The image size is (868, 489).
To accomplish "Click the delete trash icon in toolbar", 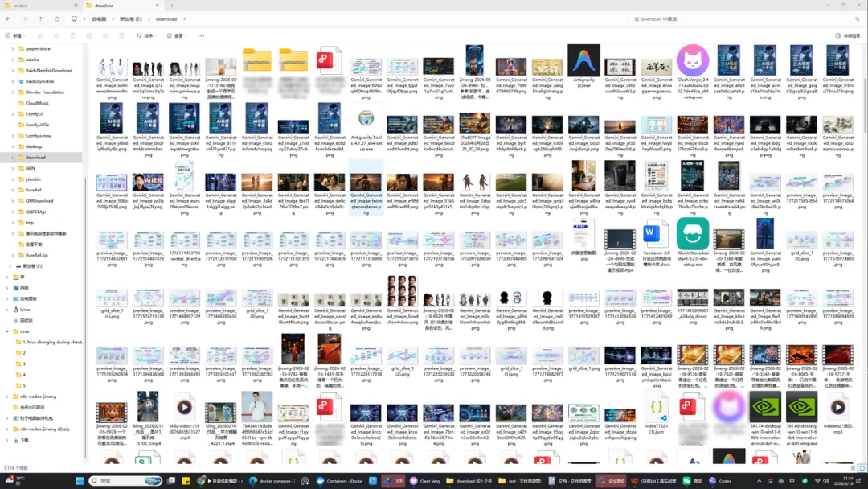I will (122, 35).
